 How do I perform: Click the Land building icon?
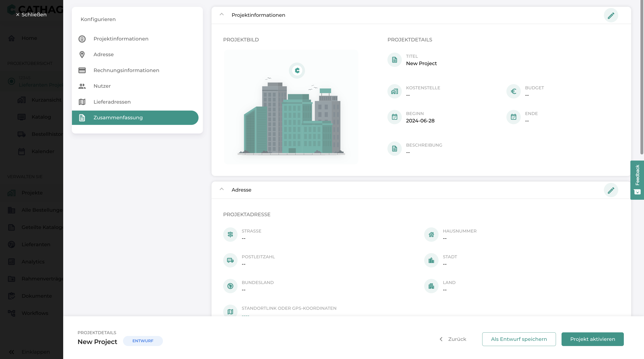point(431,286)
